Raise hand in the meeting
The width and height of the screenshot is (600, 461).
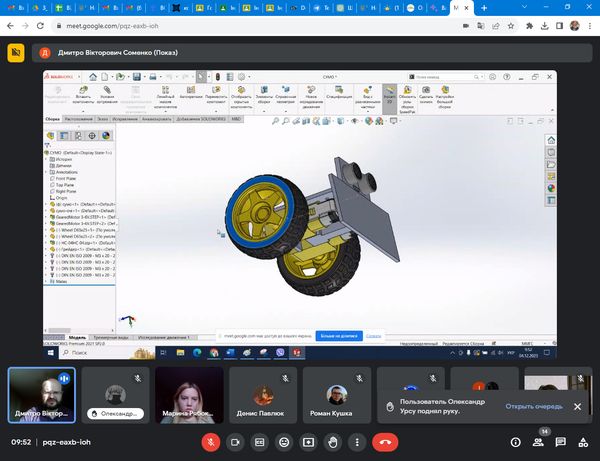[x=333, y=441]
